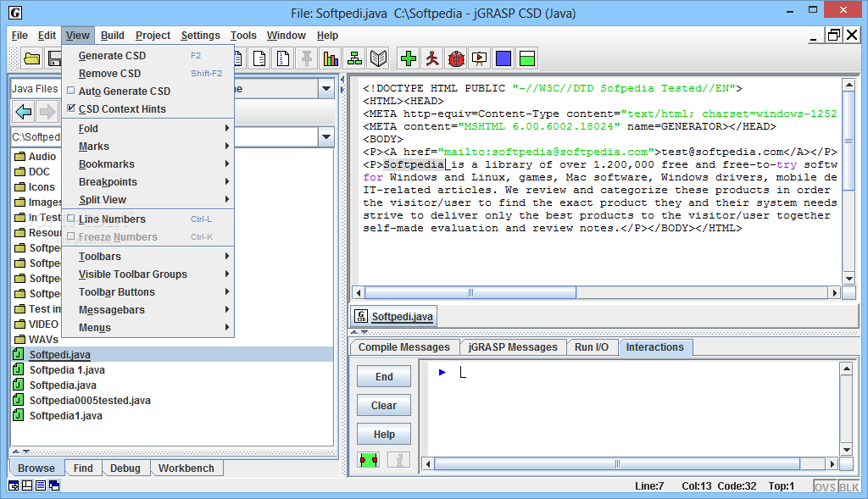Toggle the Freeze Numbers checkbox
868x499 pixels.
pos(71,236)
